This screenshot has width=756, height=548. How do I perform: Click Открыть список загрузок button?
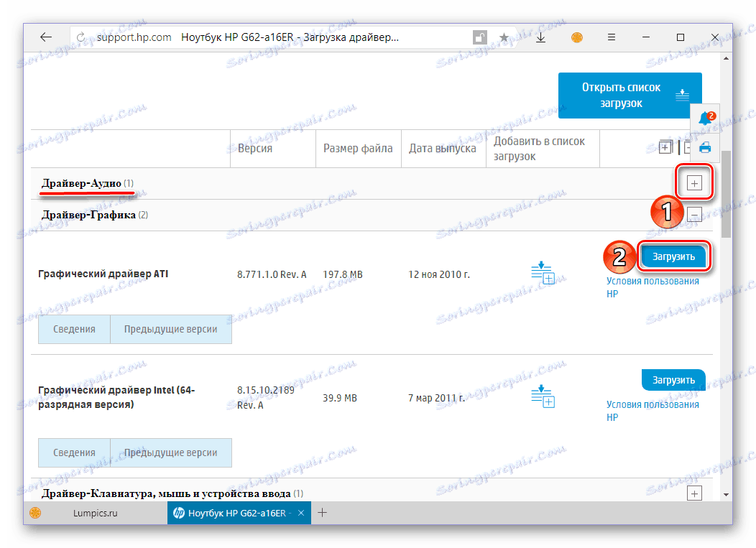click(x=630, y=96)
